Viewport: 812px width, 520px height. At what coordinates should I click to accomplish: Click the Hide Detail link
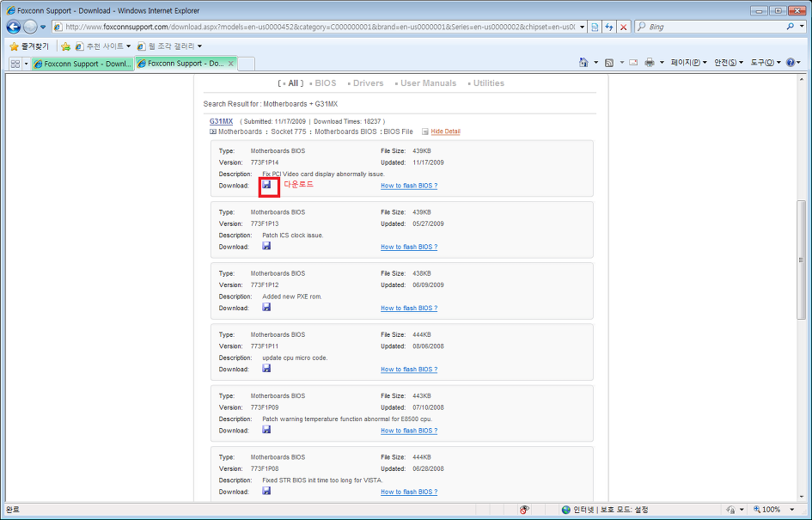(x=445, y=132)
